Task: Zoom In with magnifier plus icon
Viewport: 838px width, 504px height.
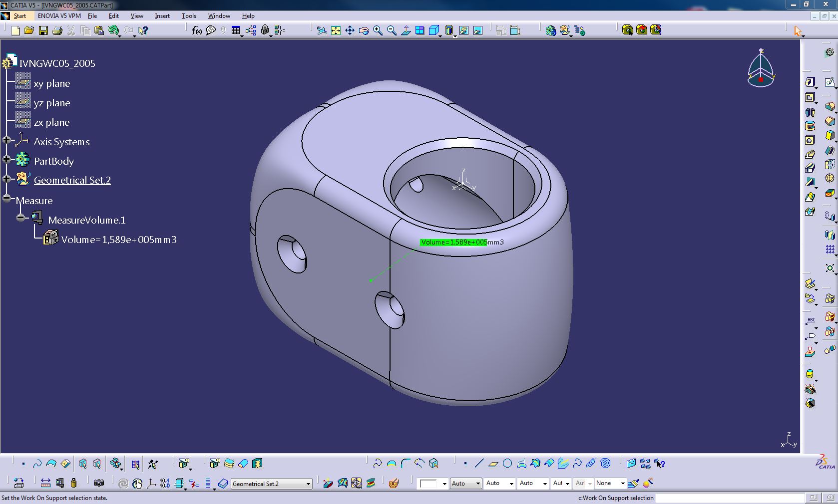Action: pos(378,30)
